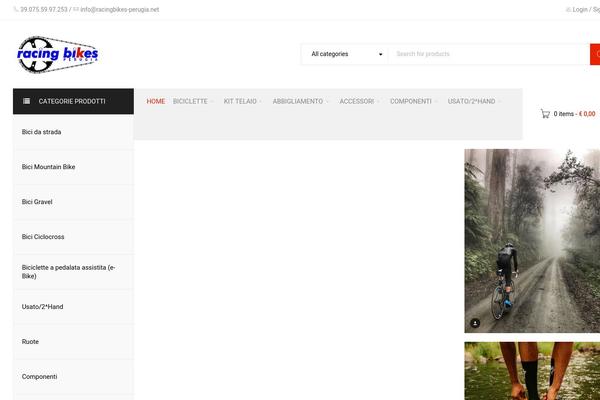Open the ABBIGLIAMENTO menu
Image resolution: width=600 pixels, height=400 pixels.
(298, 101)
